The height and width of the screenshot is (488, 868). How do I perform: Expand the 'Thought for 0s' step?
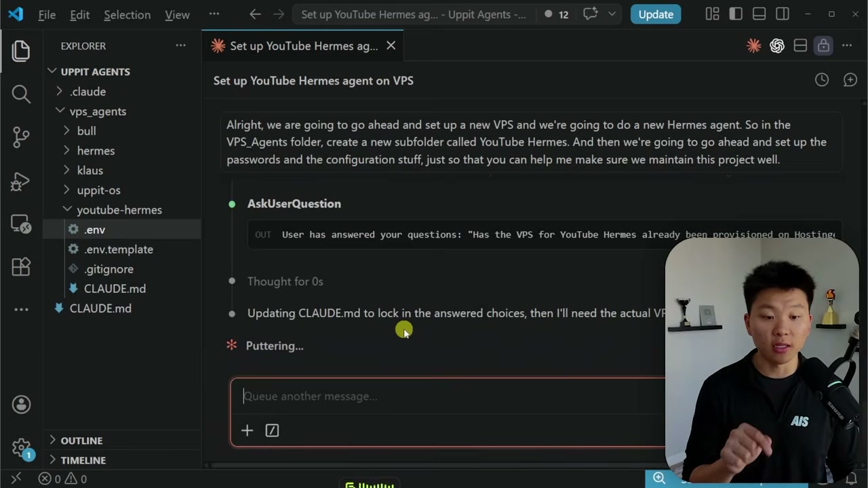click(x=285, y=281)
